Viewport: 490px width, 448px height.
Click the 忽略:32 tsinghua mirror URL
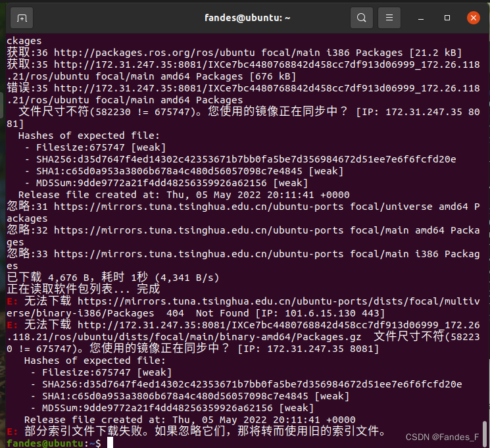pos(199,230)
